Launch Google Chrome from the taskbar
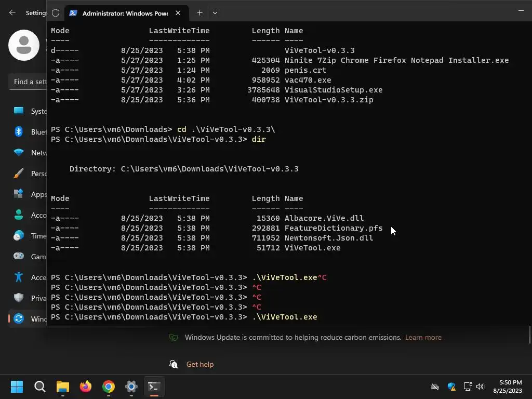 pyautogui.click(x=109, y=387)
